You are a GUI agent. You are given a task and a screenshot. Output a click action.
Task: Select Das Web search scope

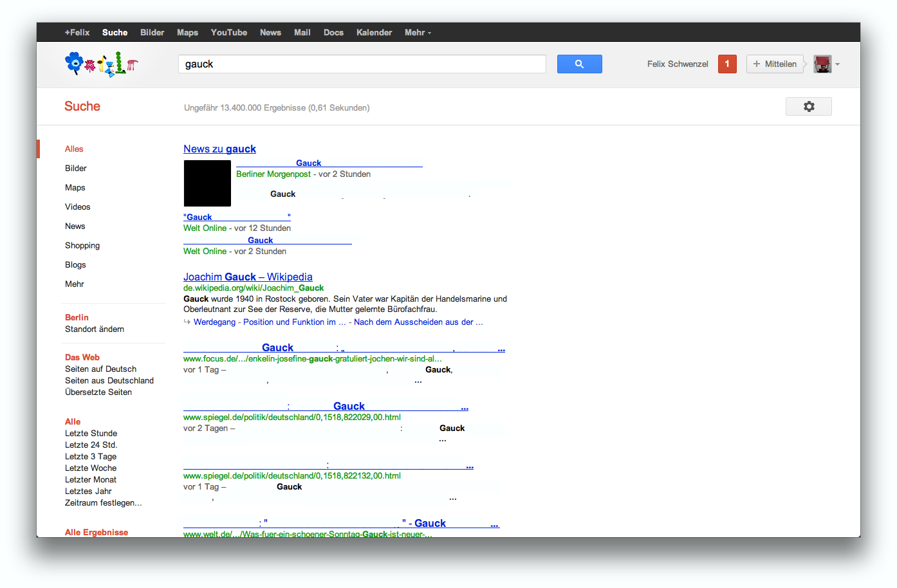pyautogui.click(x=82, y=357)
